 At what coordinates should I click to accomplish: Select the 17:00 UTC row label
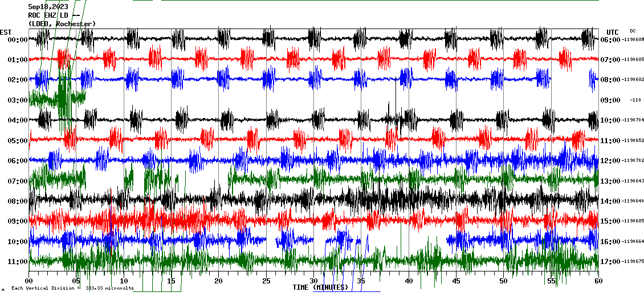click(611, 262)
